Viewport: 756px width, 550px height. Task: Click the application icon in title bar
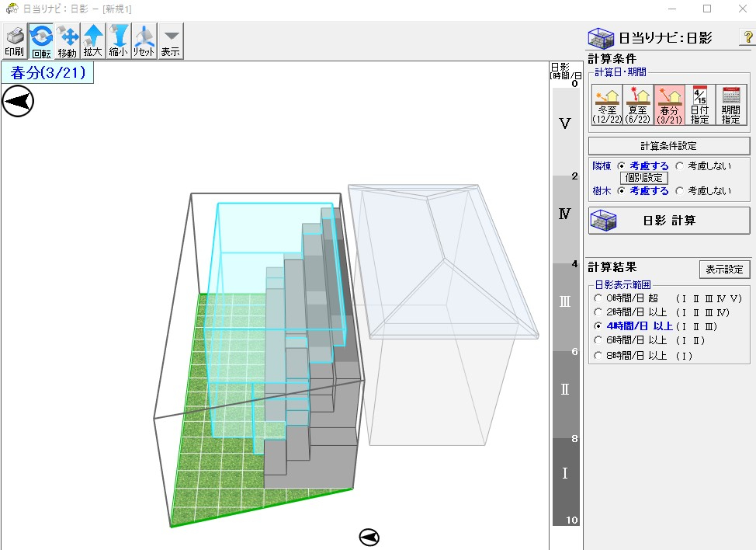click(x=12, y=9)
